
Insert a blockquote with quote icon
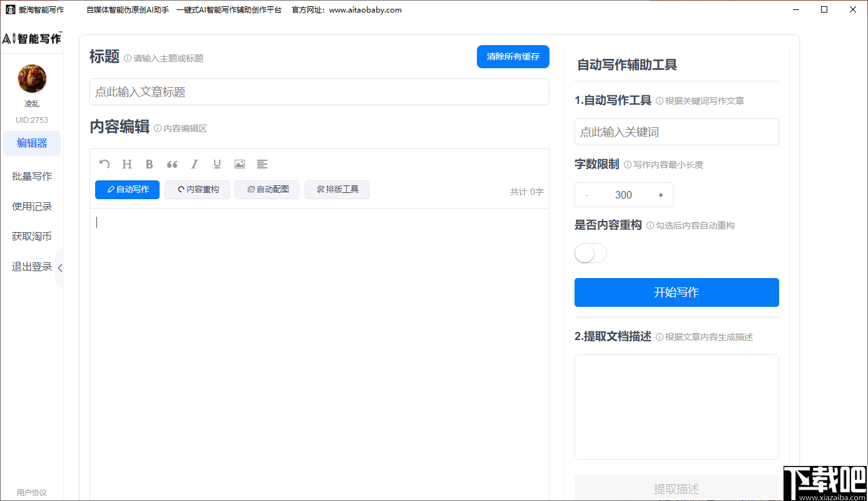172,164
